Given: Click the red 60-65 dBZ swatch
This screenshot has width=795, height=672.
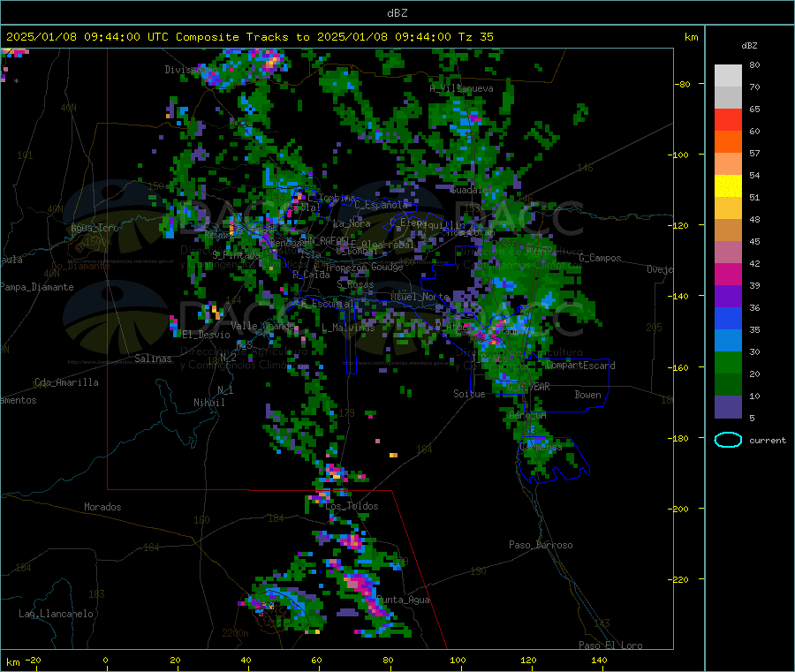Looking at the screenshot, I should (x=728, y=119).
